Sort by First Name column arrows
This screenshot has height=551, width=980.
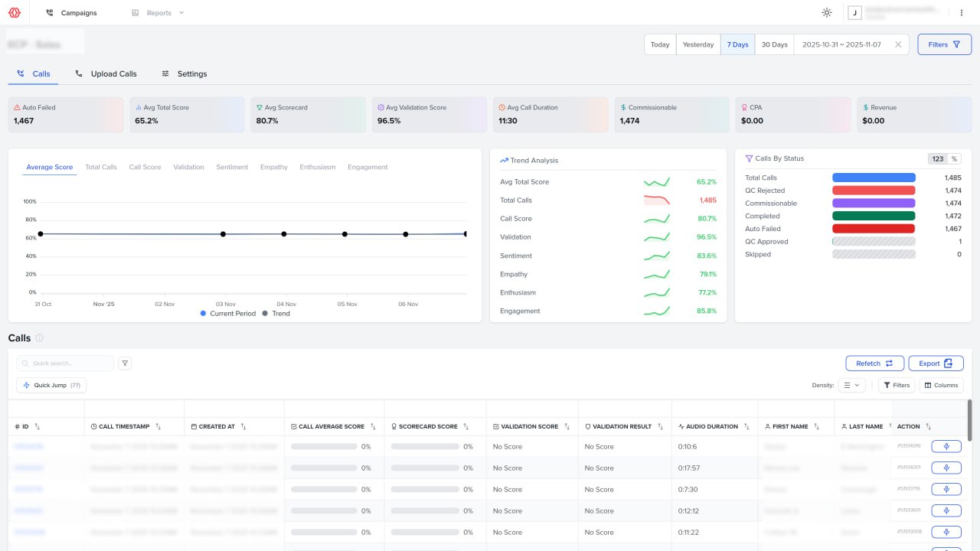817,426
